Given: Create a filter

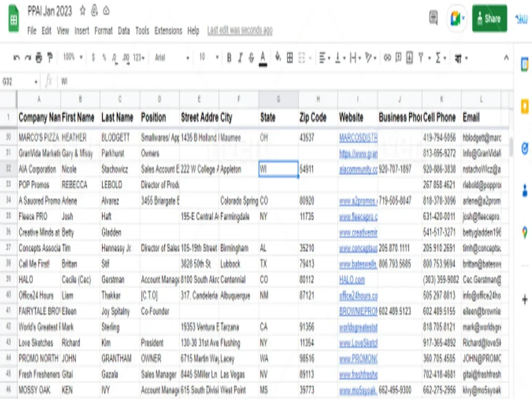Looking at the screenshot, I should (421, 58).
